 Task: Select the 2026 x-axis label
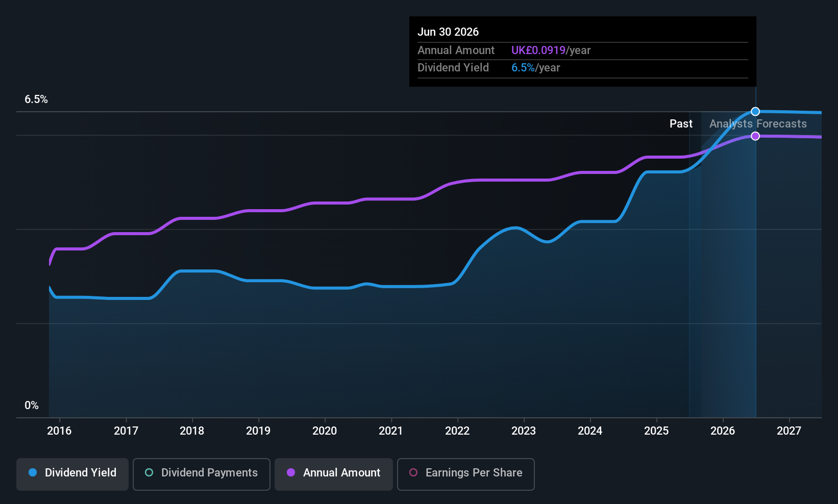tap(723, 431)
